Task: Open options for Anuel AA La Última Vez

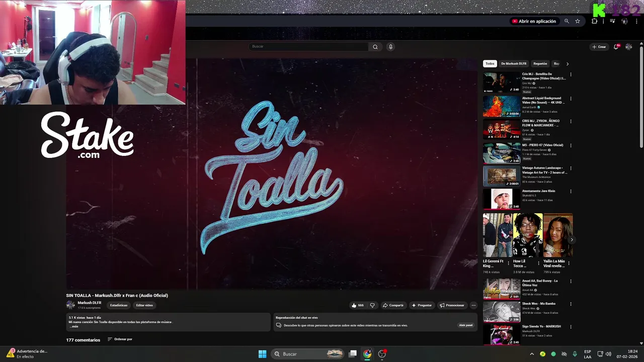Action: tap(571, 281)
